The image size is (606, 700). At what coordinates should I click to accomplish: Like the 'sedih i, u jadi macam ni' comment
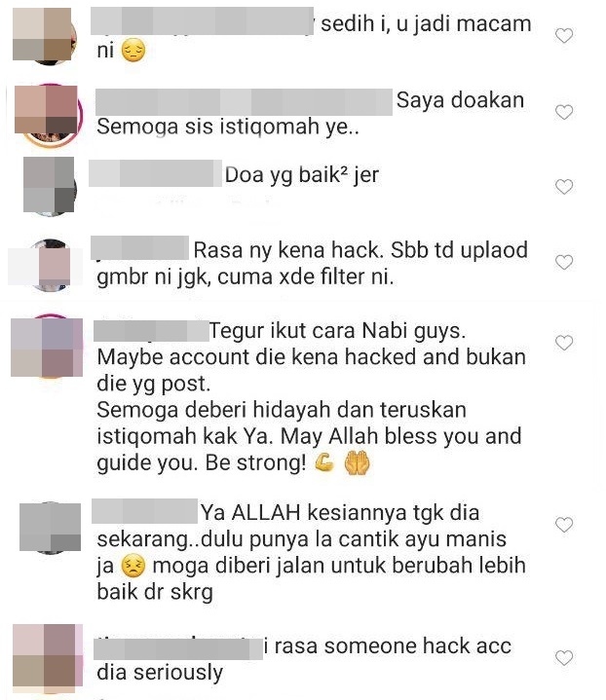tap(564, 35)
